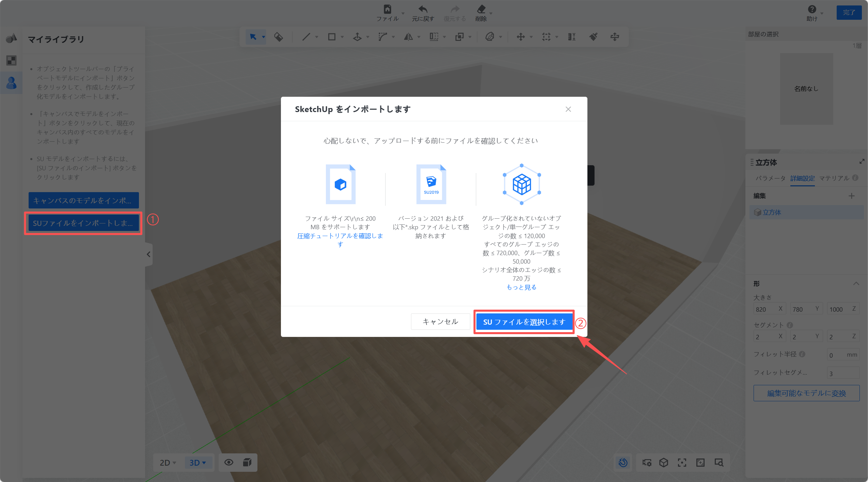Open the selection tool dropdown arrow
The width and height of the screenshot is (868, 482).
point(264,37)
